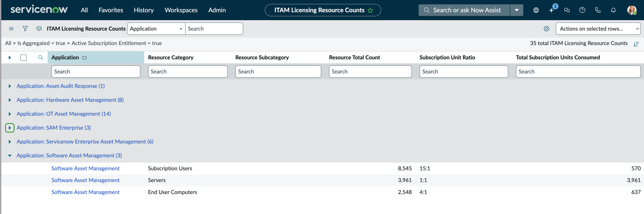Screen dimensions: 644x214
Task: Open the globe scope picker
Action: [536, 10]
